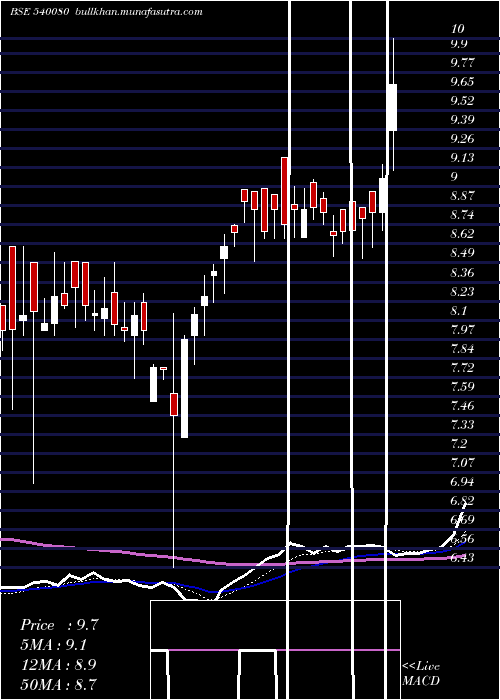Viewport: 500px width, 700px height.
Task: Click the 50MA : 8.7 readout
Action: click(58, 684)
